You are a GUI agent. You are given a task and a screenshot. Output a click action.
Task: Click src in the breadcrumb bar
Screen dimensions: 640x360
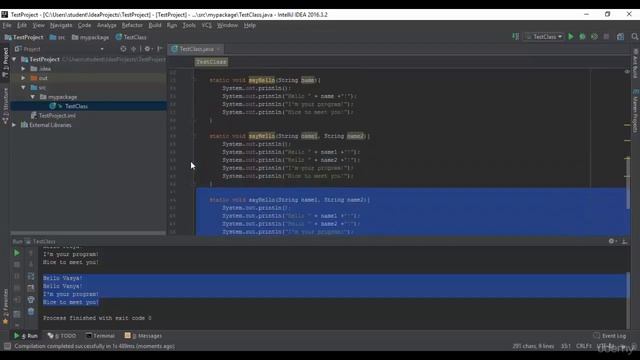point(58,37)
